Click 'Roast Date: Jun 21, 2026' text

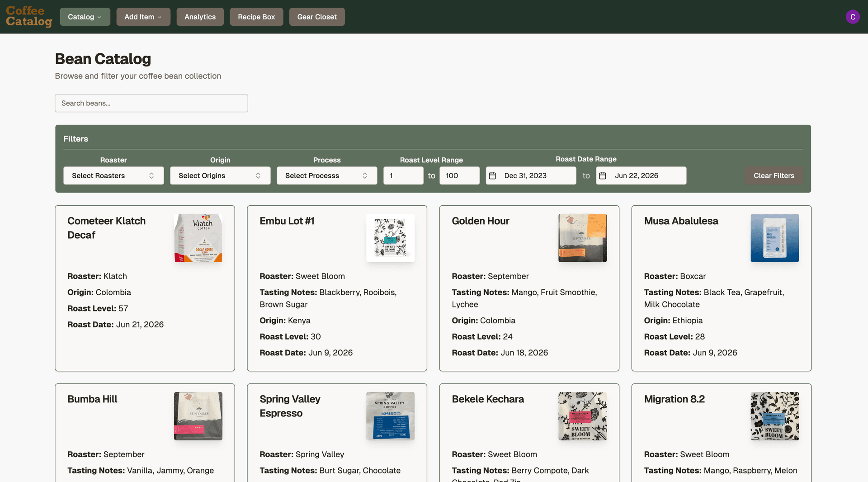tap(115, 325)
